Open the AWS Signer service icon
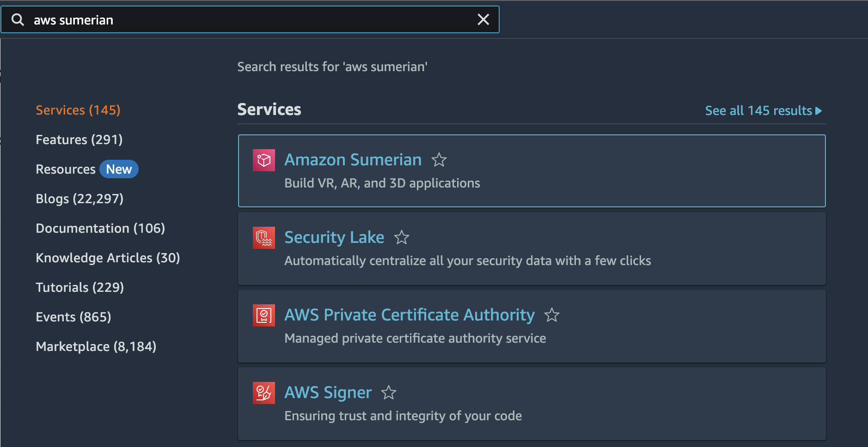 264,393
